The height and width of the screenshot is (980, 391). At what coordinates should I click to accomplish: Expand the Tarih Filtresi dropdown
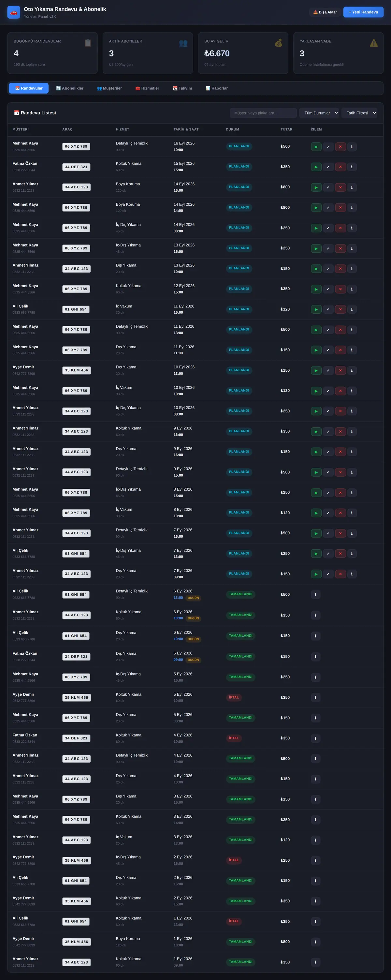[x=359, y=113]
